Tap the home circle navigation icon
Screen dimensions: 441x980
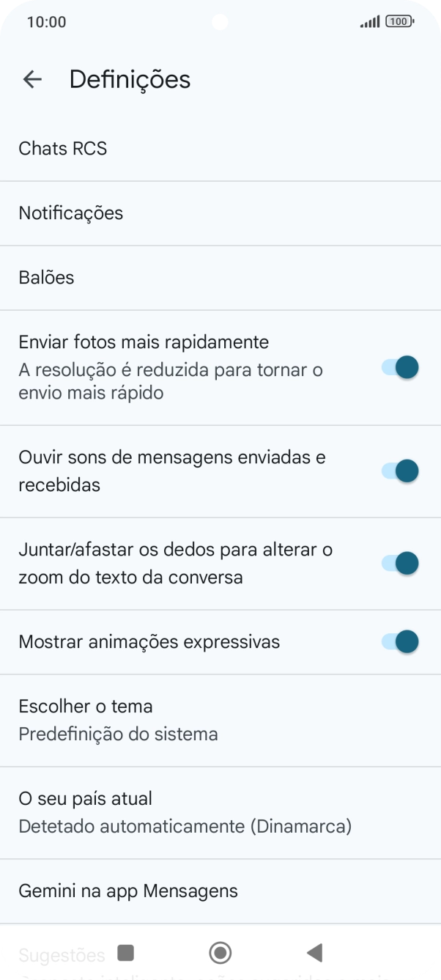(x=220, y=952)
